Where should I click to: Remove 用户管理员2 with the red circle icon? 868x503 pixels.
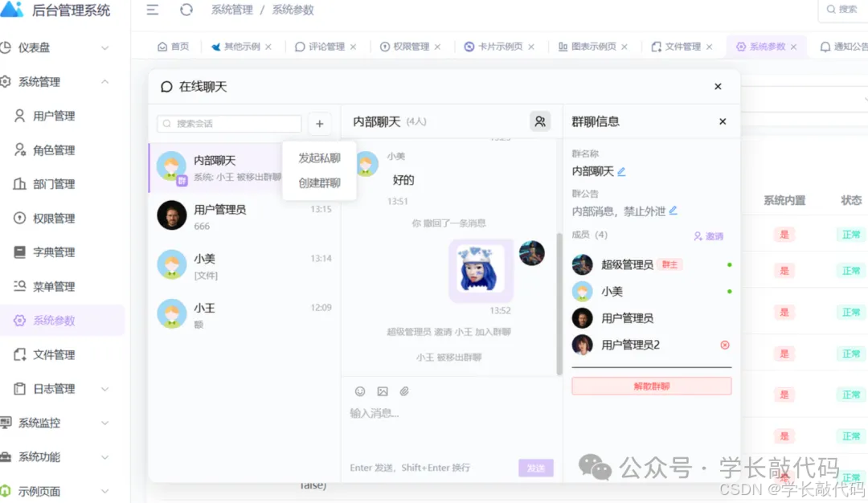[x=725, y=345]
